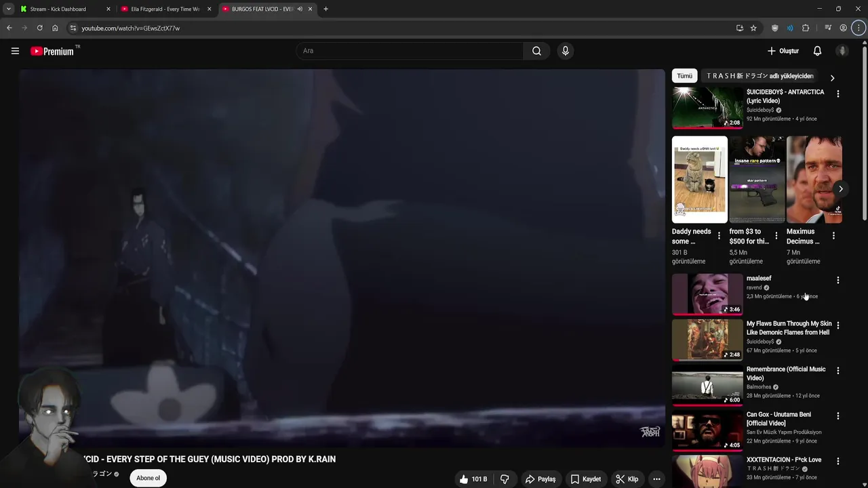Image resolution: width=868 pixels, height=488 pixels.
Task: Bookmark this page with star
Action: click(753, 28)
